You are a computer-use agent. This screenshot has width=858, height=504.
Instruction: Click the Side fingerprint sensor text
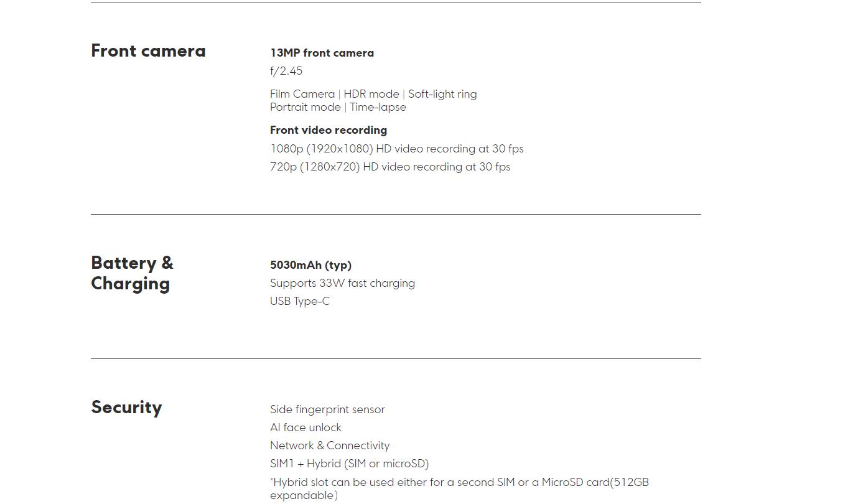[x=327, y=409]
